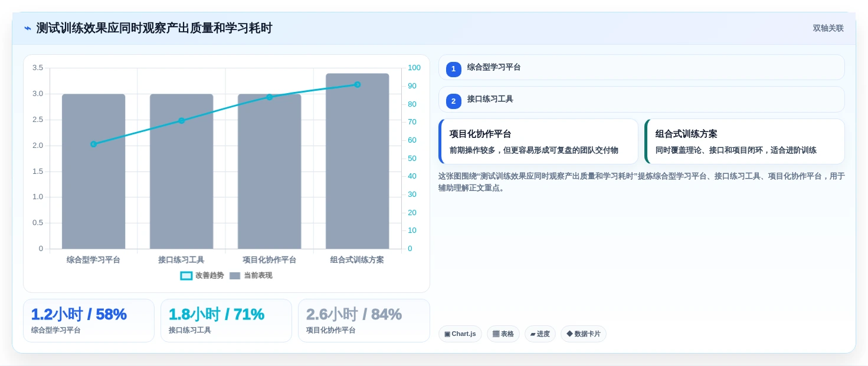Image resolution: width=868 pixels, height=366 pixels.
Task: Click the right axis value 100
Action: click(x=414, y=68)
